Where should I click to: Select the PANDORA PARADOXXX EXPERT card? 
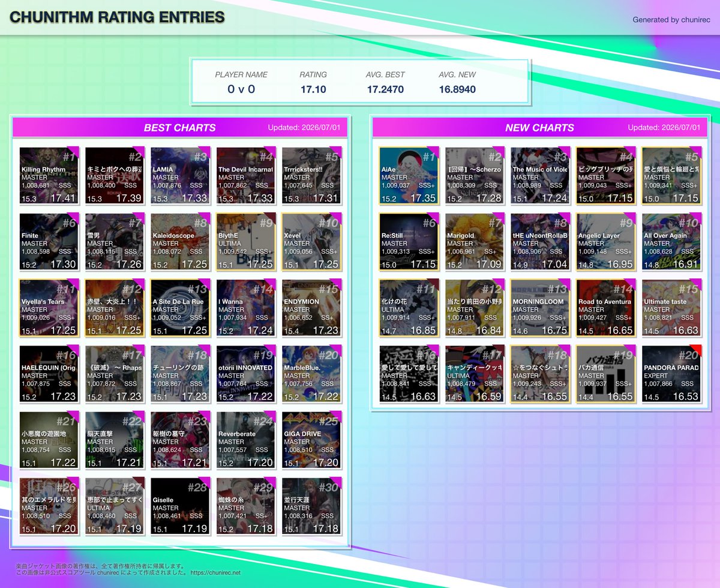[671, 373]
